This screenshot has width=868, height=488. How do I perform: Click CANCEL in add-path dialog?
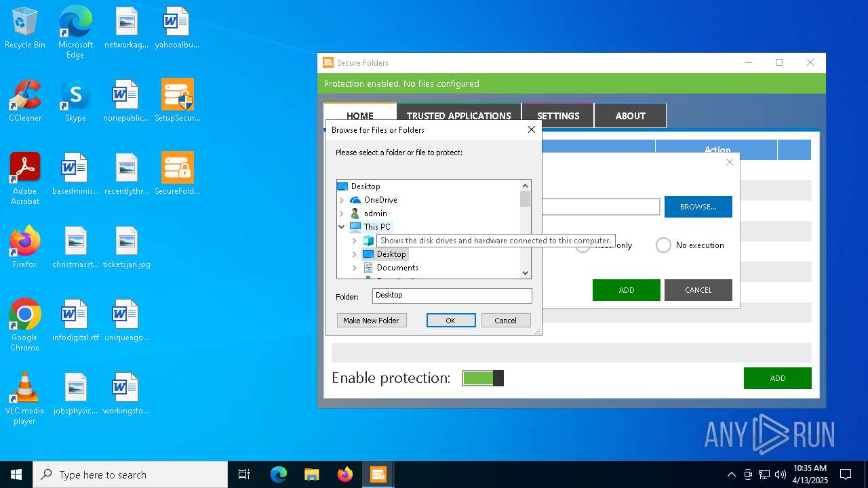(698, 290)
